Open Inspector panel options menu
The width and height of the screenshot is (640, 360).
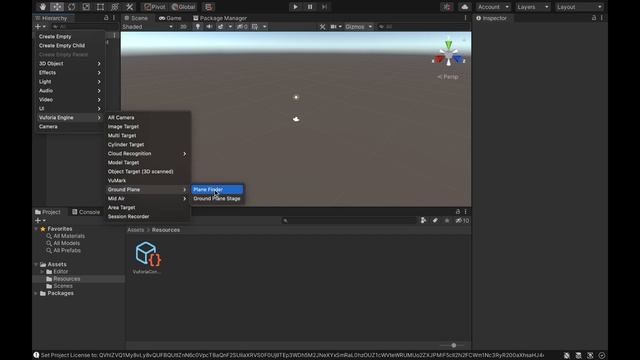602,18
